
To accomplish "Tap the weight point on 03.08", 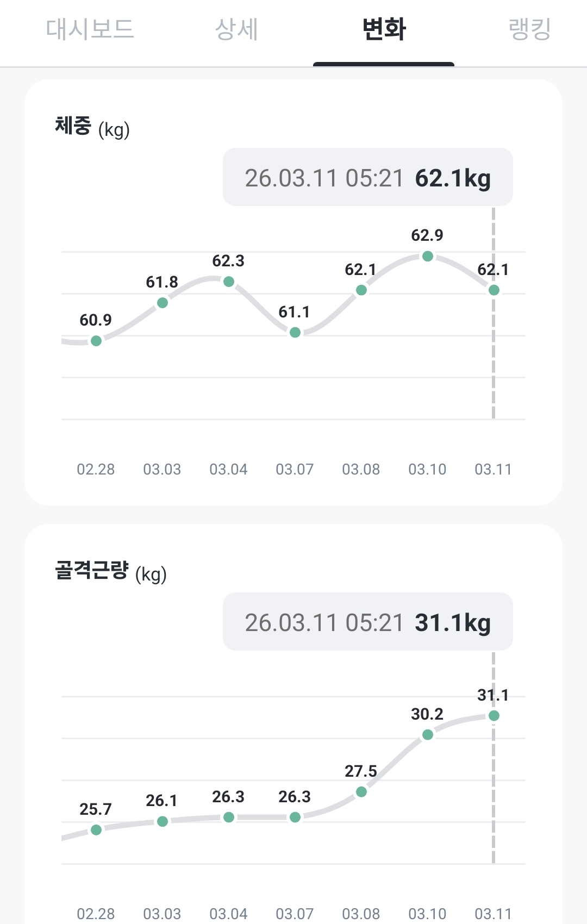I will pos(361,290).
